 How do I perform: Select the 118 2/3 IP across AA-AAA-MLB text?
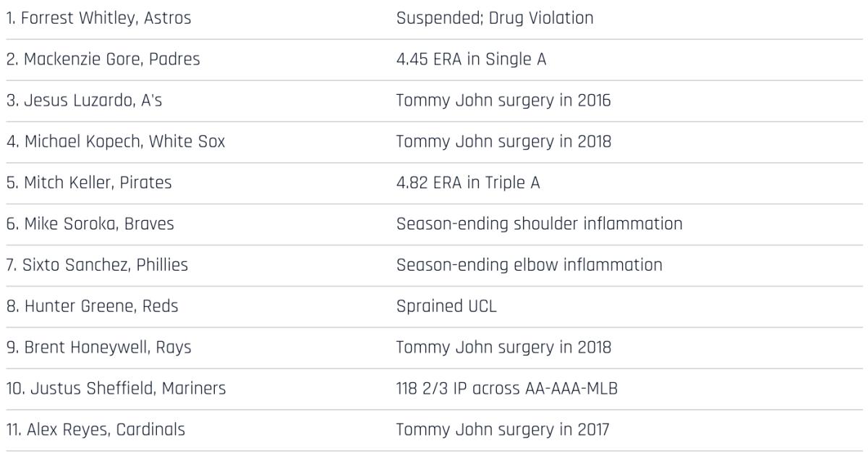506,389
